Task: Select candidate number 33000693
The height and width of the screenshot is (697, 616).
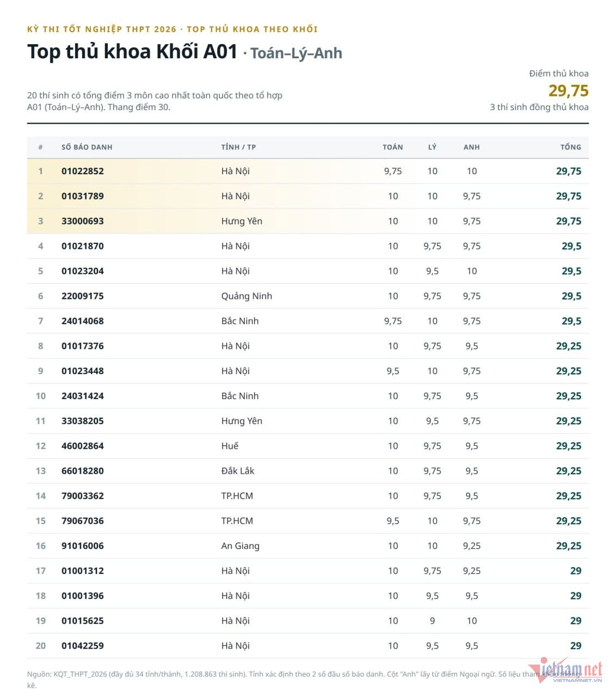Action: [83, 221]
